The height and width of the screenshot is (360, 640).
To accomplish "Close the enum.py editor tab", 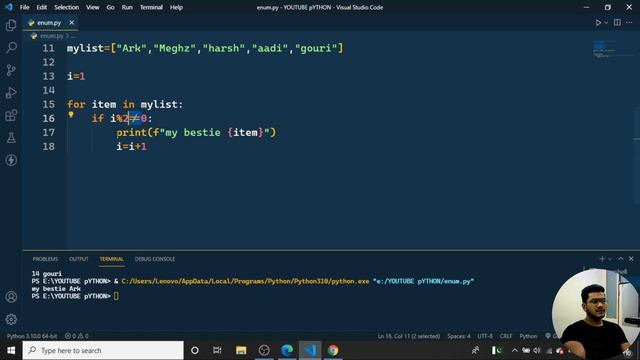I will click(x=71, y=22).
